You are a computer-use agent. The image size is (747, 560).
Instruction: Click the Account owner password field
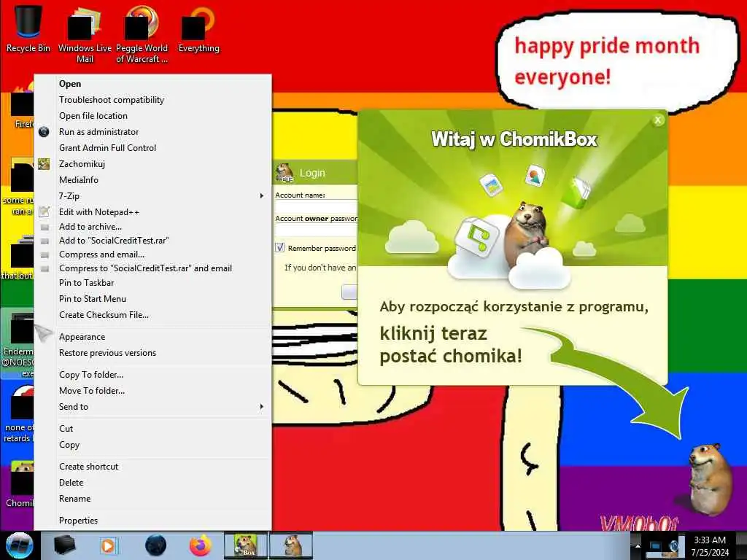tap(316, 230)
